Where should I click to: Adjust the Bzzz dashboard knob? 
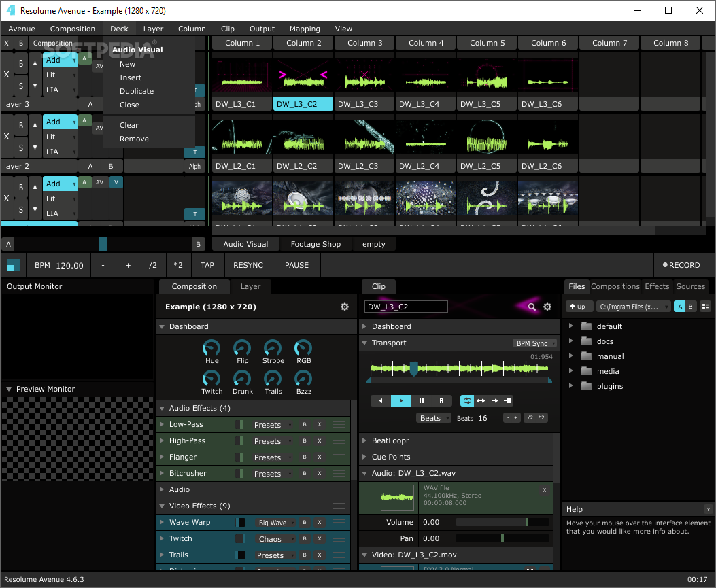303,379
